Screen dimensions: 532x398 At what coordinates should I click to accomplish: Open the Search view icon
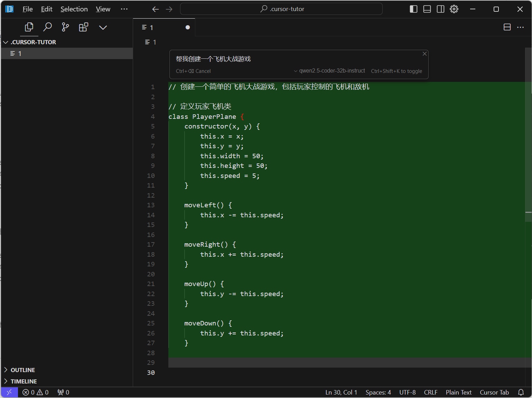tap(48, 27)
